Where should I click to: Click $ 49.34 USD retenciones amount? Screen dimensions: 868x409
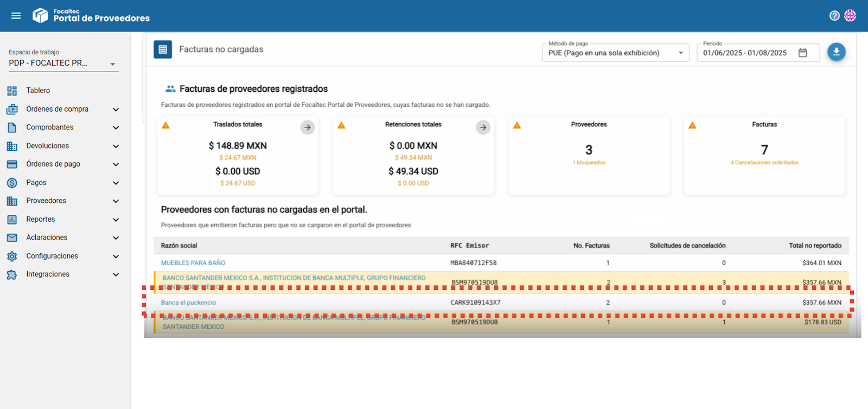point(413,171)
